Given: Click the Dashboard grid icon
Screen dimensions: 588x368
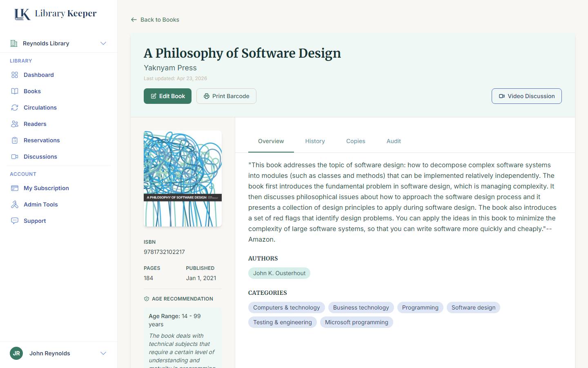Looking at the screenshot, I should pyautogui.click(x=15, y=75).
